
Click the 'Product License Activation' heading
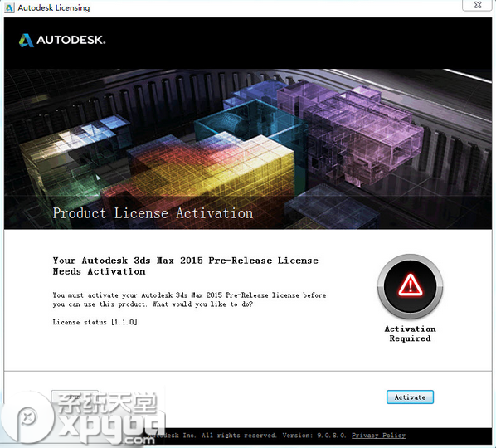tap(153, 213)
